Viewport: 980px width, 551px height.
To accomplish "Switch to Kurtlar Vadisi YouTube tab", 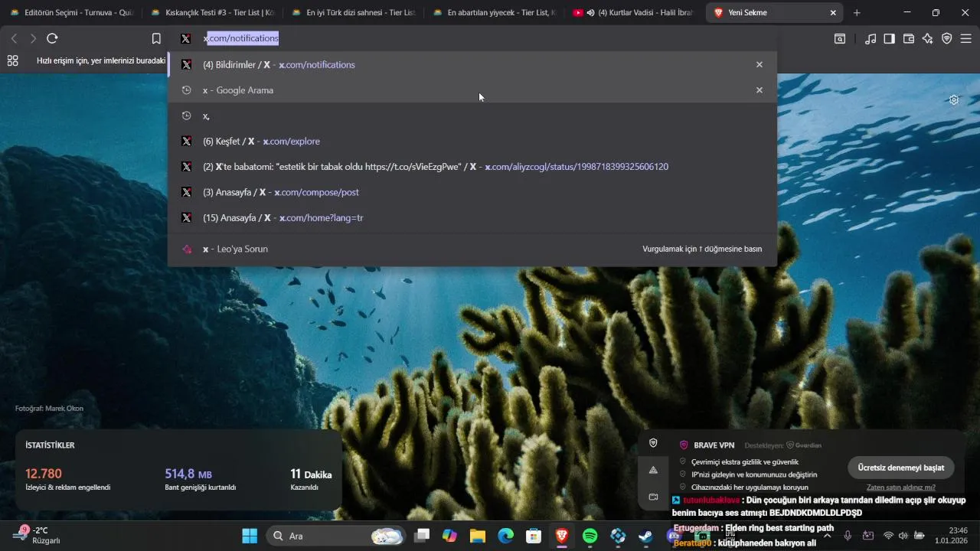I will pyautogui.click(x=634, y=12).
